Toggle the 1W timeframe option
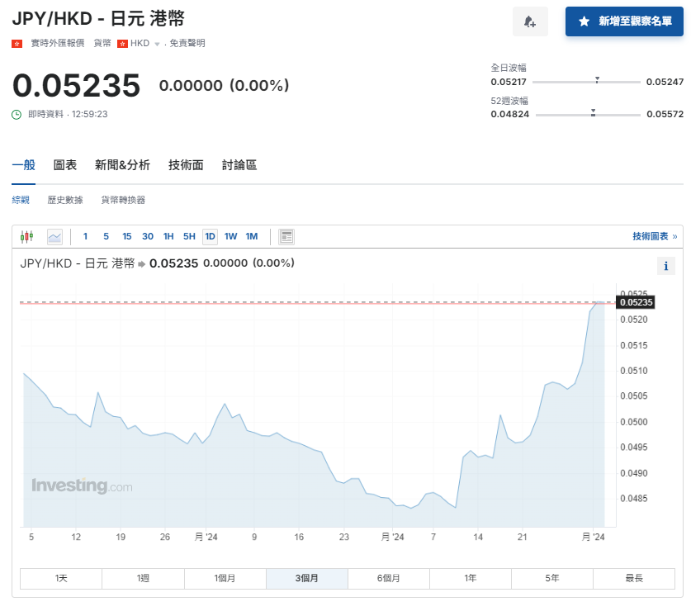The height and width of the screenshot is (616, 691). pyautogui.click(x=230, y=237)
